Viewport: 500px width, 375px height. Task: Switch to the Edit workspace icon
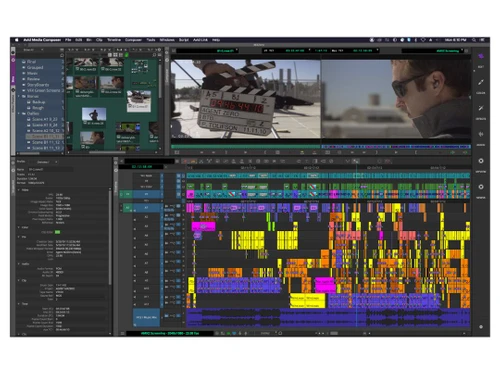click(481, 56)
